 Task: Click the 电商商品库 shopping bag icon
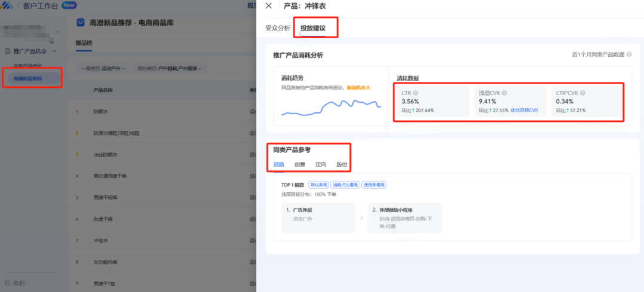[81, 22]
